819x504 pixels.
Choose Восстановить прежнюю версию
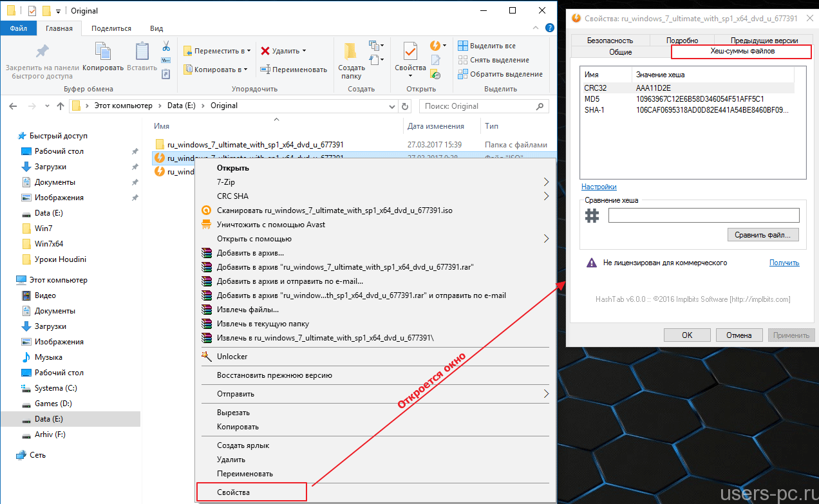(375, 375)
